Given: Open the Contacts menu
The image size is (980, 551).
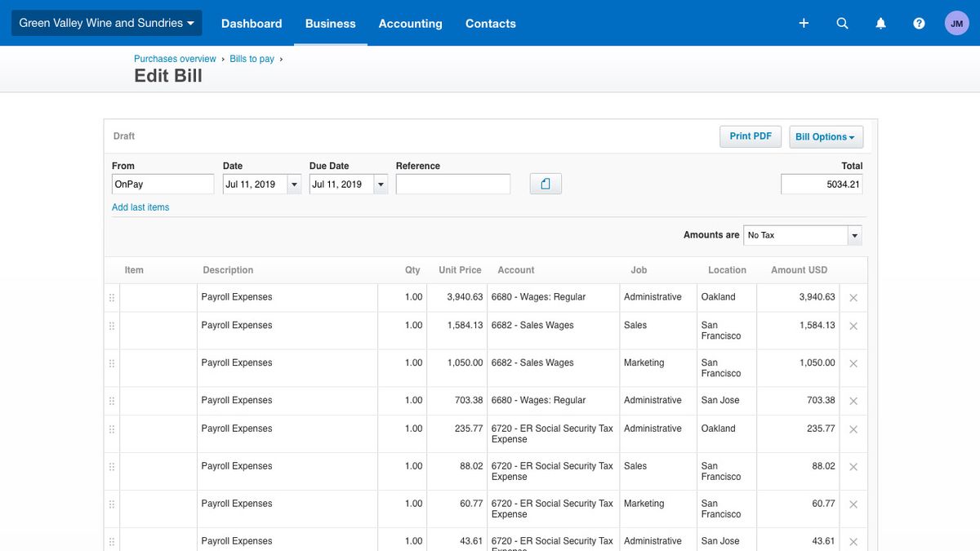Looking at the screenshot, I should (490, 24).
